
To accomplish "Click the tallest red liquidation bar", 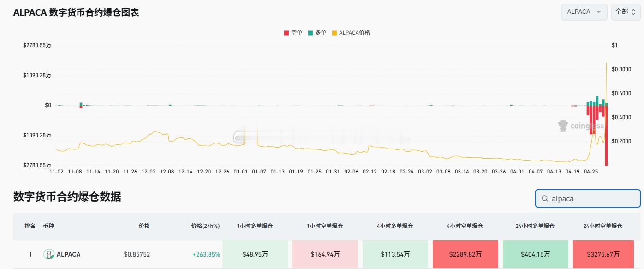I will [607, 135].
